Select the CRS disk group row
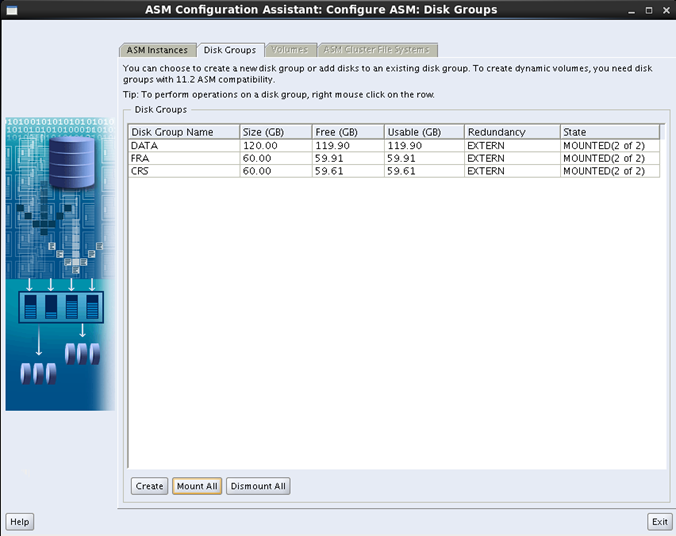 pos(394,171)
